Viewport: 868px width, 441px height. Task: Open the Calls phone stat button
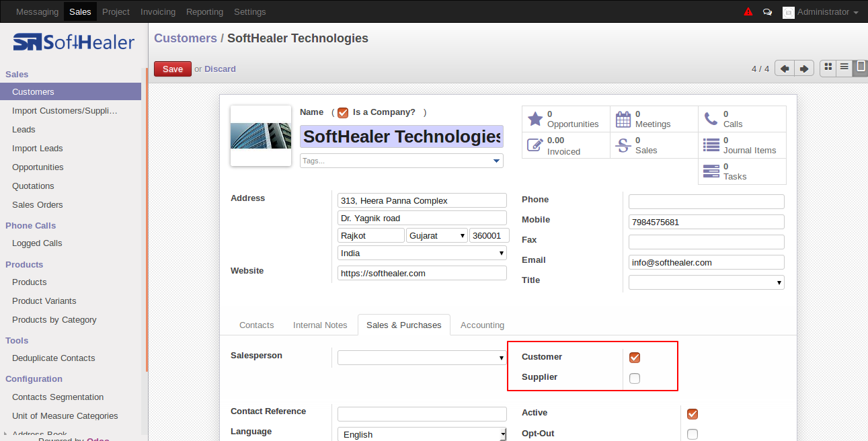pyautogui.click(x=742, y=119)
